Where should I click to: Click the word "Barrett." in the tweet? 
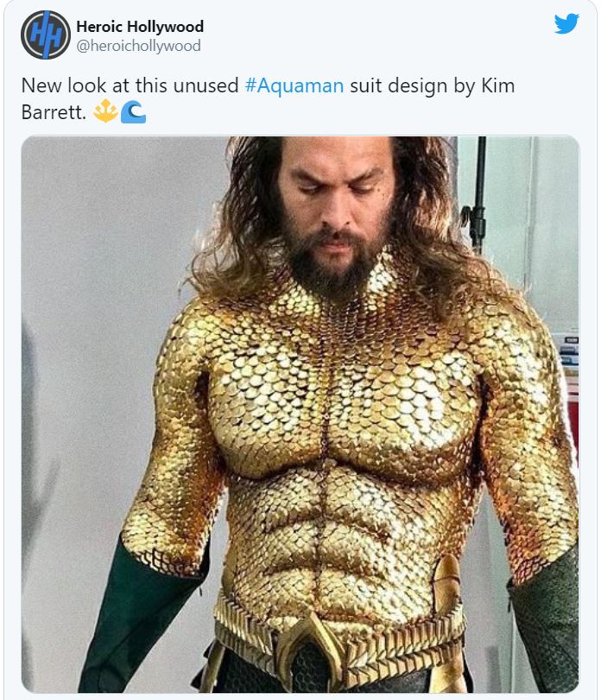pyautogui.click(x=54, y=112)
